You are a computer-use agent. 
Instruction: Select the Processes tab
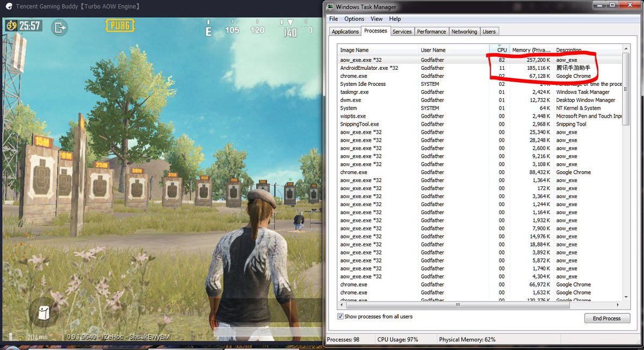376,31
